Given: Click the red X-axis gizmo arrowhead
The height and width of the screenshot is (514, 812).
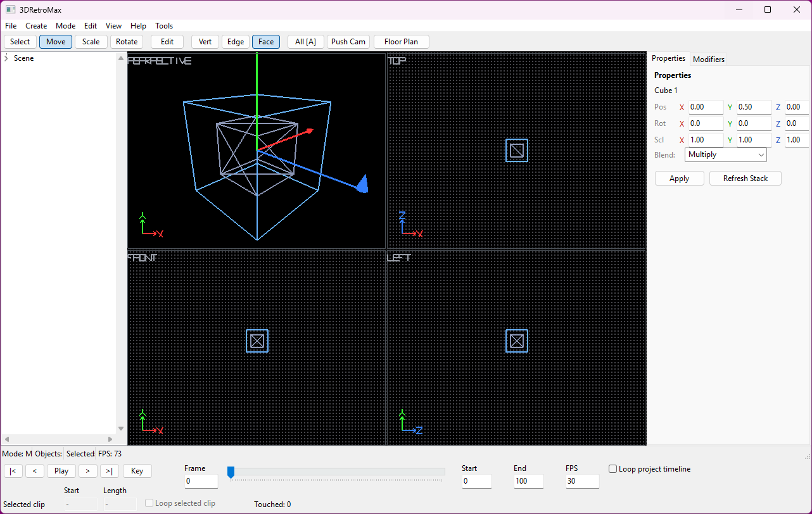Looking at the screenshot, I should coord(310,130).
